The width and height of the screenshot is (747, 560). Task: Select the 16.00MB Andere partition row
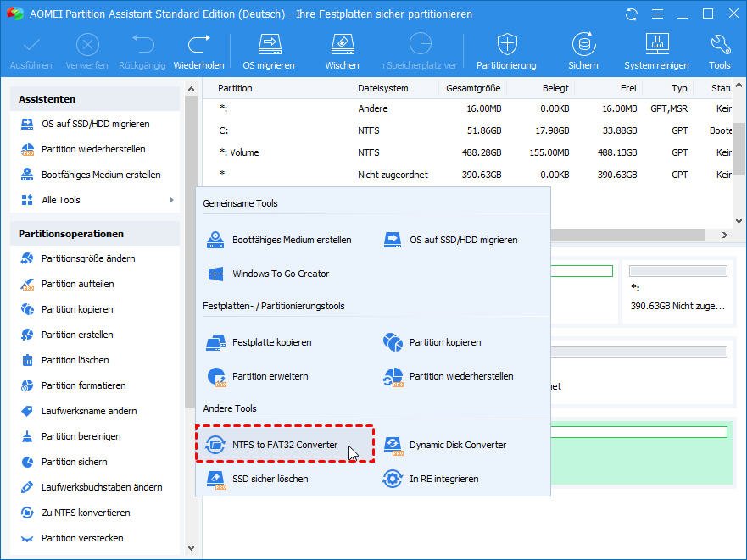[468, 108]
